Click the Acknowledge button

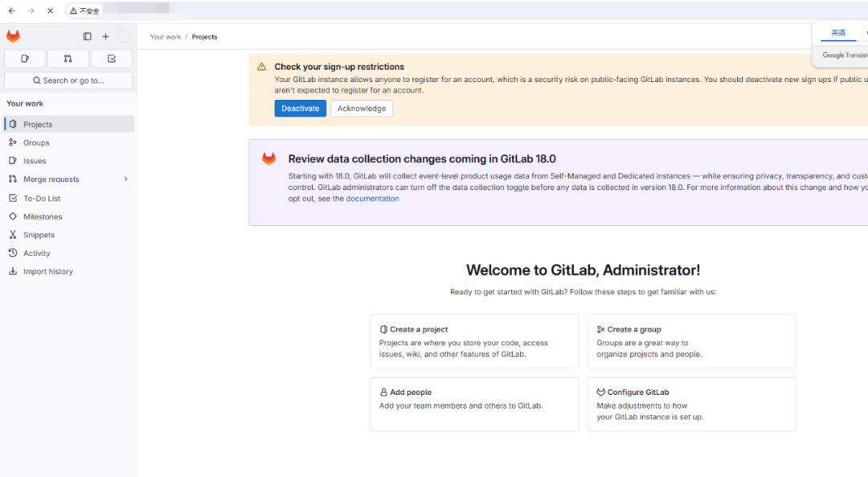[x=362, y=109]
